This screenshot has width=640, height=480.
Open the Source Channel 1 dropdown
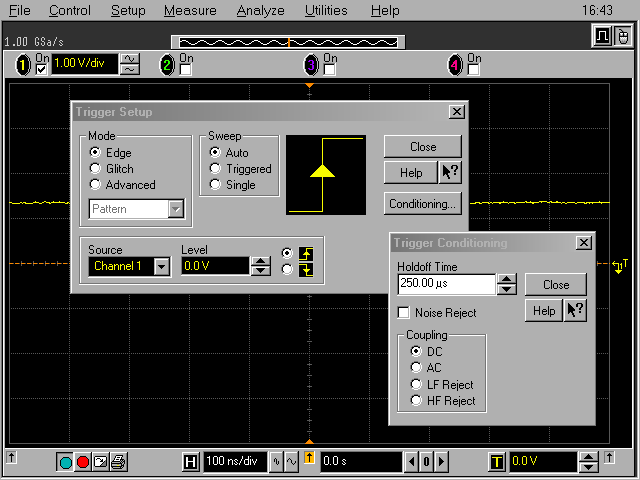pyautogui.click(x=161, y=267)
